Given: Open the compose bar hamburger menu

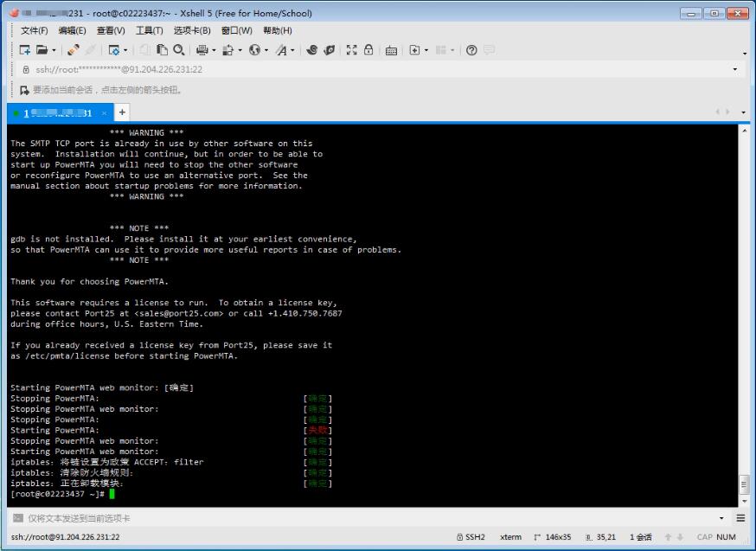Looking at the screenshot, I should 741,518.
